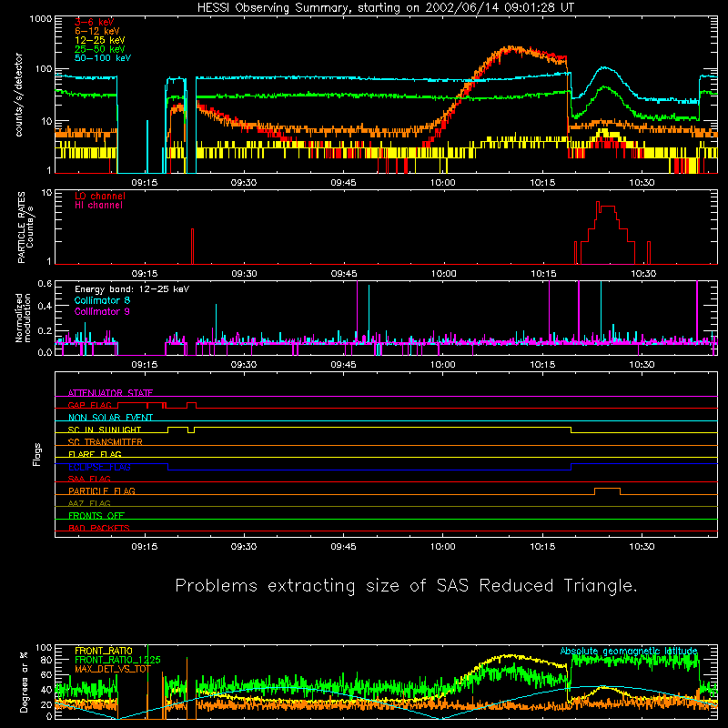Click the 09:45 tick under modulation panel

click(344, 365)
